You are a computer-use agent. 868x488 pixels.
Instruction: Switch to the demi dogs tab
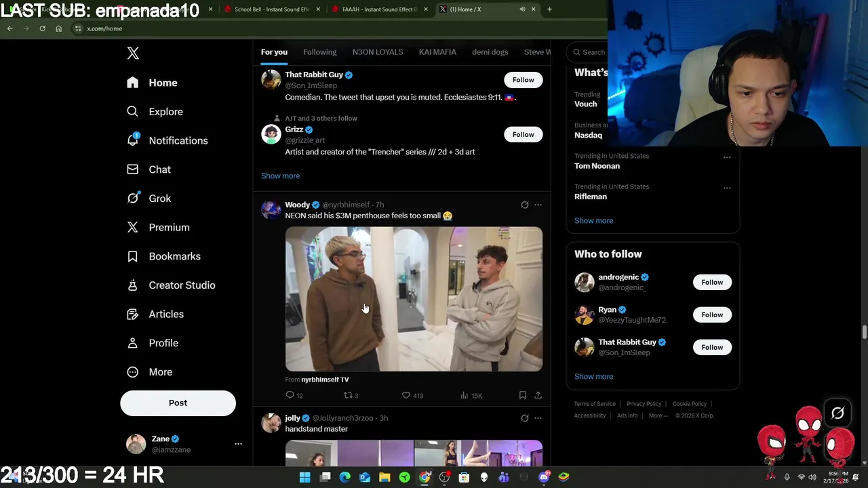pyautogui.click(x=490, y=52)
